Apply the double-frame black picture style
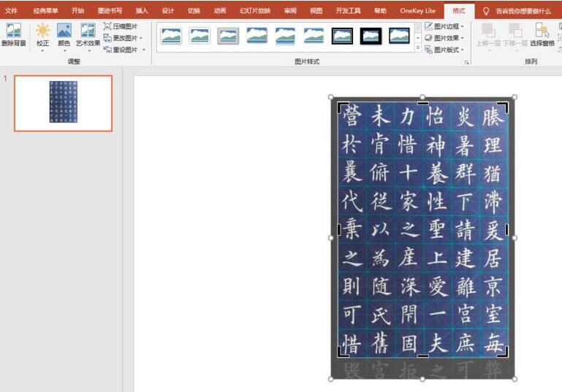 [342, 36]
